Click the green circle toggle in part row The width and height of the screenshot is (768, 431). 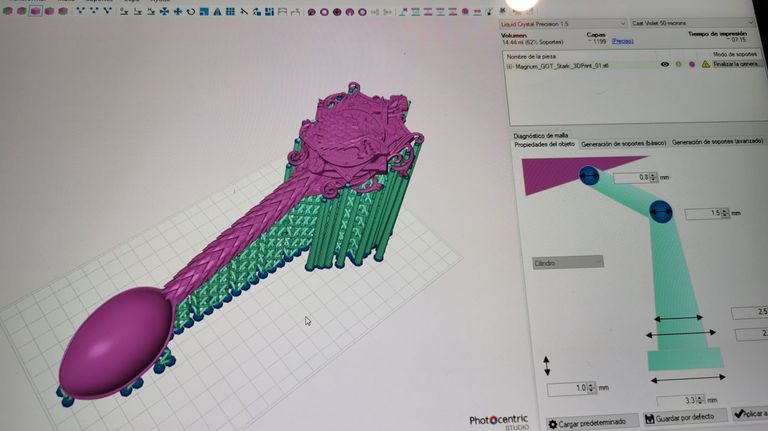point(678,64)
